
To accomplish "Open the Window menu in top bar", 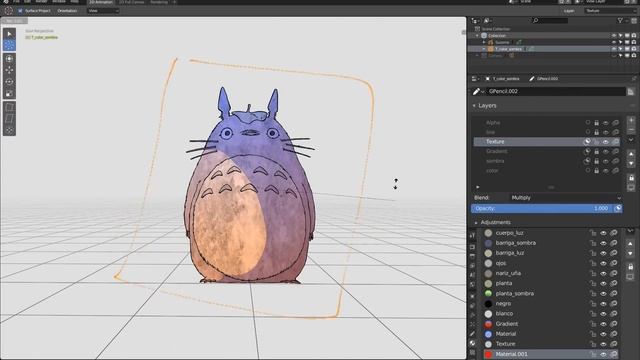I will (x=59, y=2).
